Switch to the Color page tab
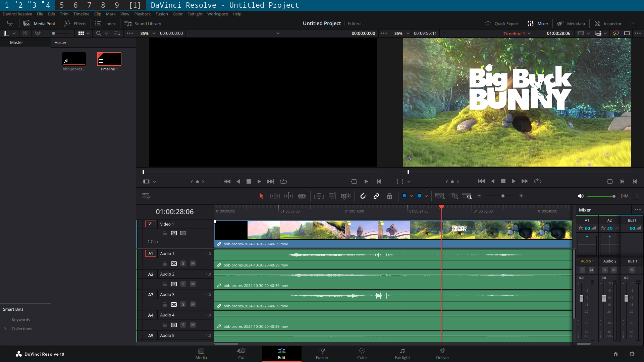Viewport: 644px width, 362px height. coord(362,353)
